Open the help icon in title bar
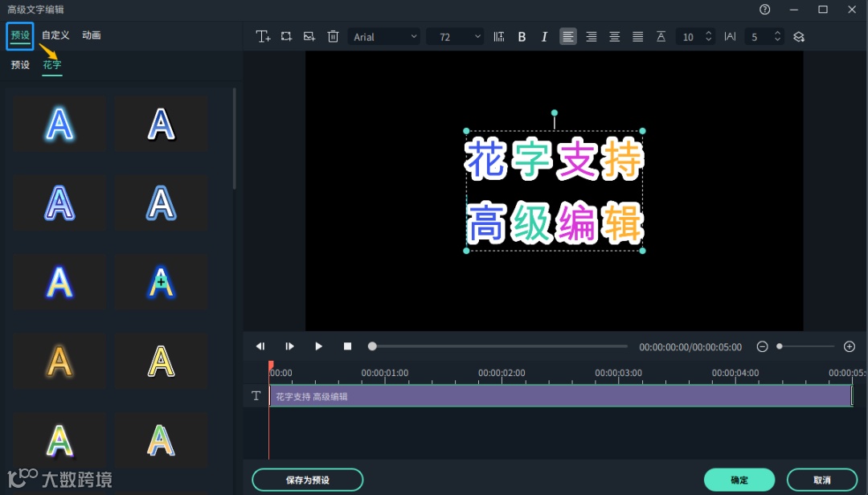 (x=765, y=10)
